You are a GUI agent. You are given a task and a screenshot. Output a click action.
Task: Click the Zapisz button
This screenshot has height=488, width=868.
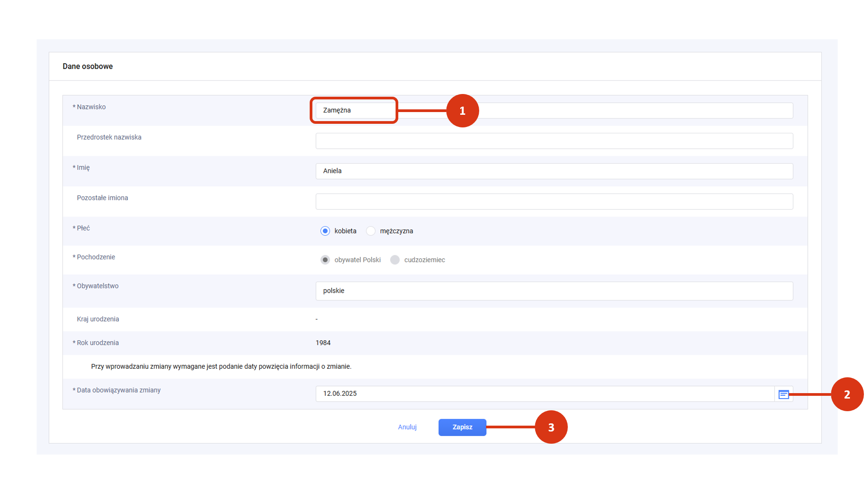462,427
